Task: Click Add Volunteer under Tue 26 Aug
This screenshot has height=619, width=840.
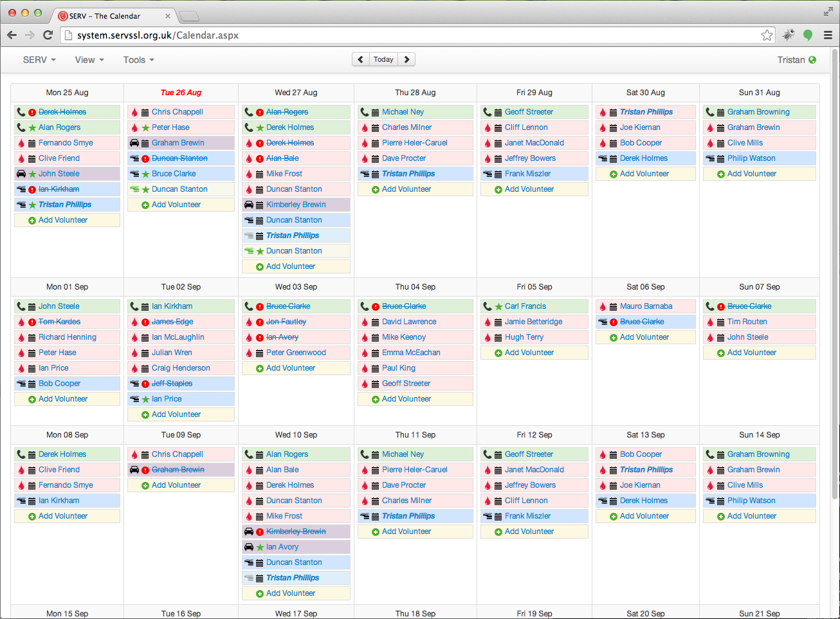Action: (x=176, y=205)
